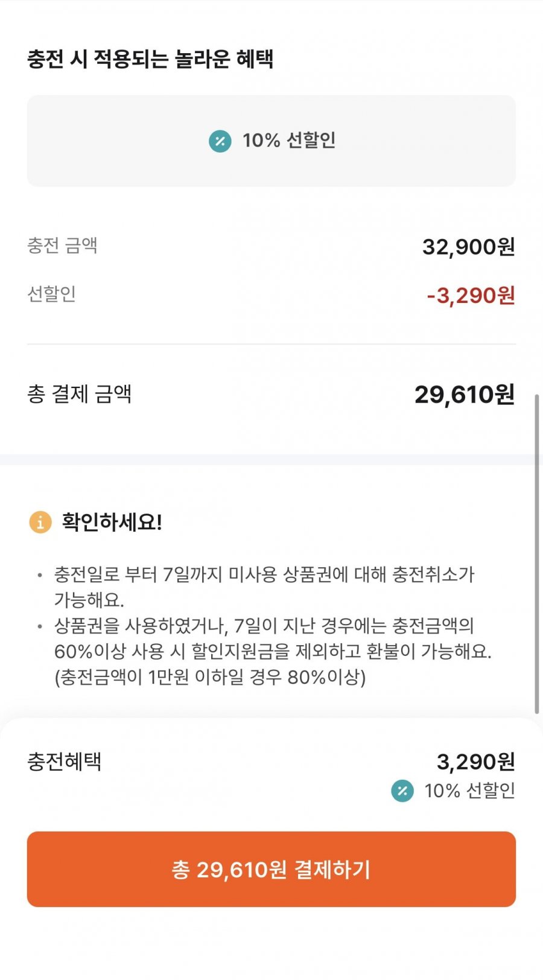This screenshot has width=543, height=980.
Task: Tap the 선할인 row label
Action: click(x=51, y=294)
